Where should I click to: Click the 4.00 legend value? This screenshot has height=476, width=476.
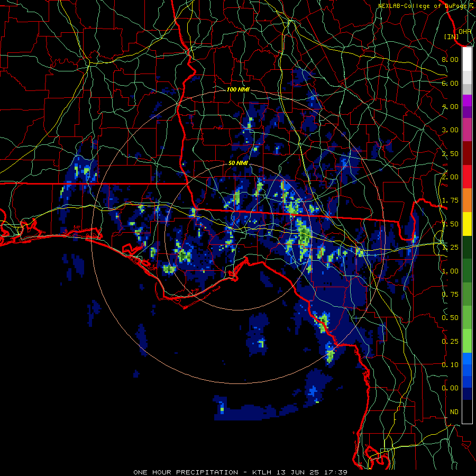coord(450,106)
